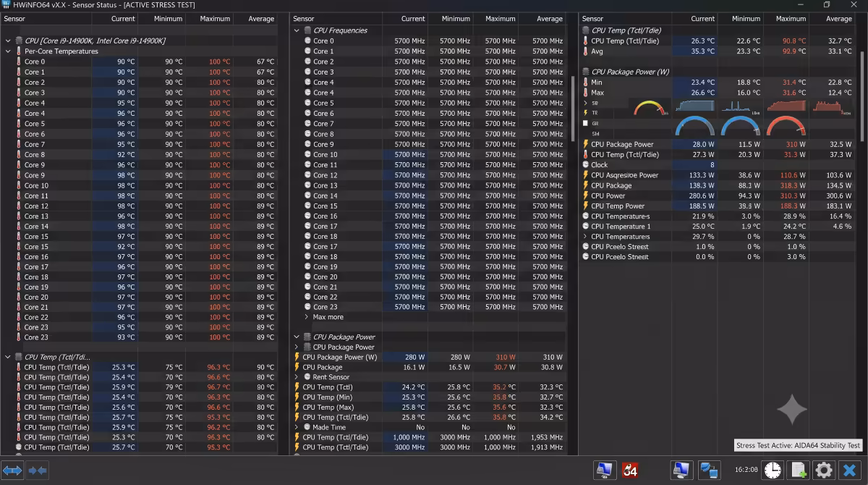Collapse the CPU Frequencies group
868x485 pixels.
[297, 30]
